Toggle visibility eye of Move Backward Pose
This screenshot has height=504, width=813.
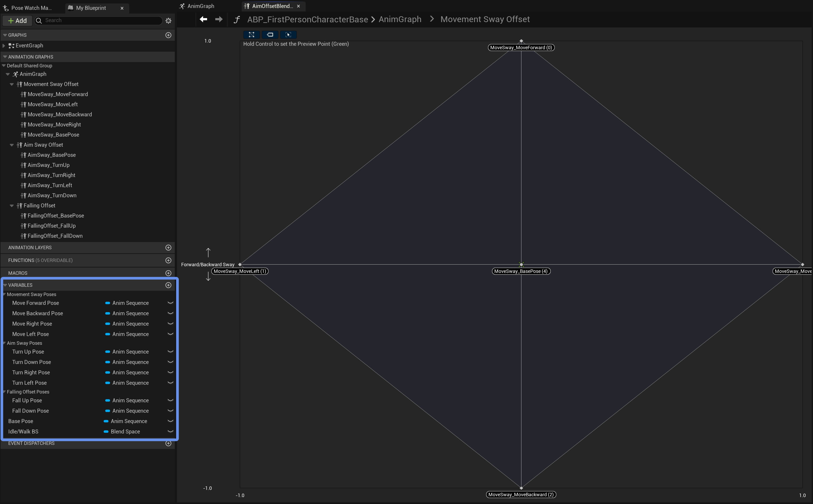171,313
